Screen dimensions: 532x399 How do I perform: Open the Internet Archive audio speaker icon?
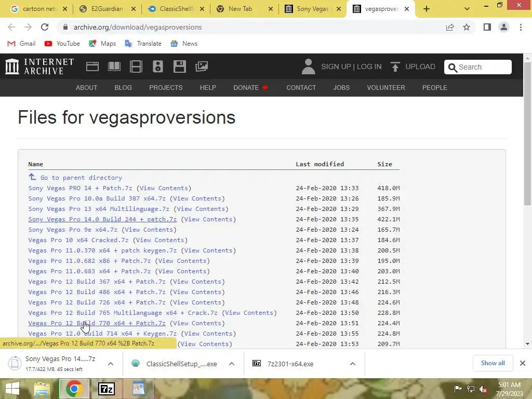(158, 66)
